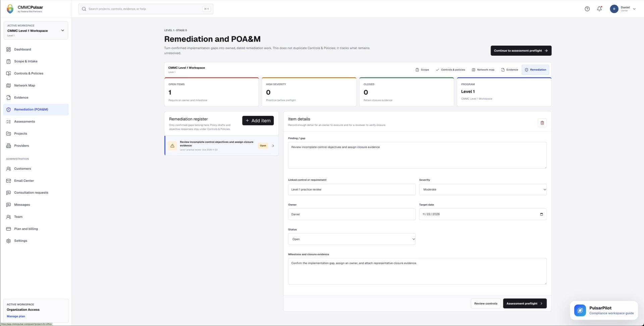Viewport: 644px width, 326px height.
Task: Click the Providers building icon
Action: 8,146
